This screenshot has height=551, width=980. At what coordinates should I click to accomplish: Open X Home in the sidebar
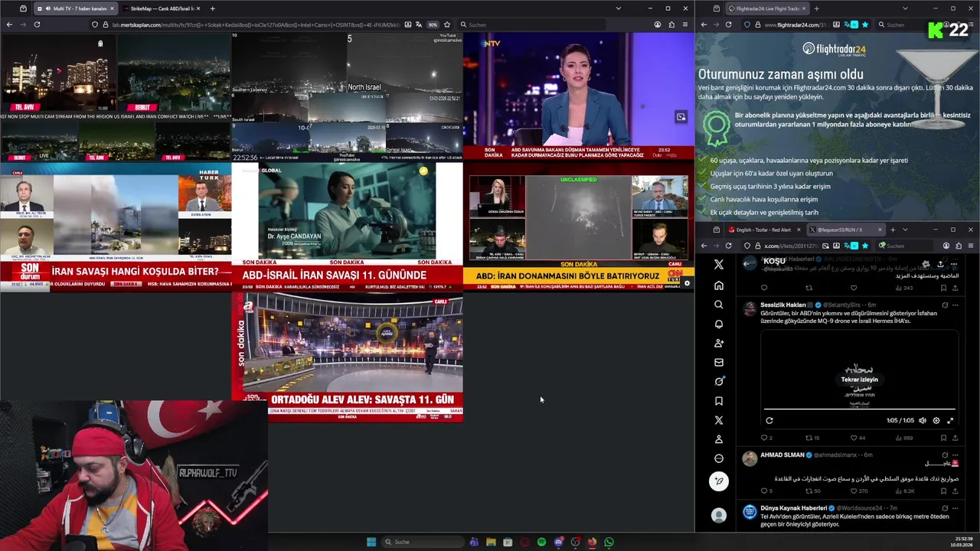tap(718, 285)
